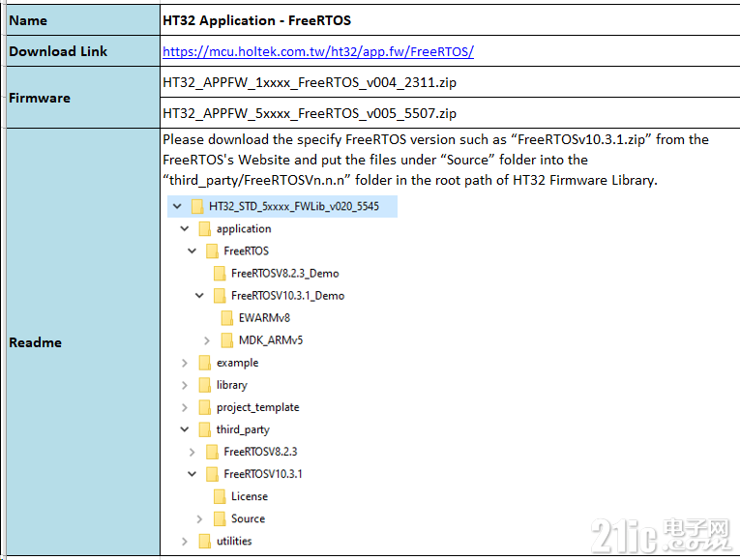Click the 'Download Link' header cell
The height and width of the screenshot is (560, 740).
point(83,51)
